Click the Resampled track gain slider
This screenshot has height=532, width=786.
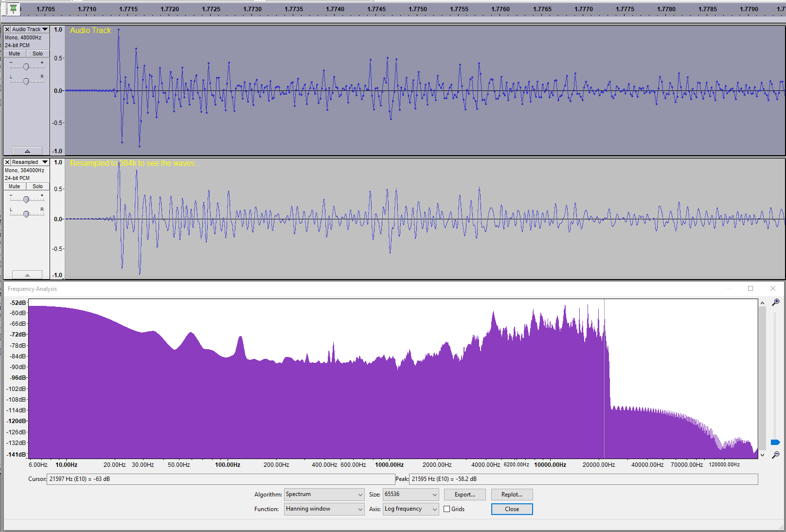click(26, 199)
